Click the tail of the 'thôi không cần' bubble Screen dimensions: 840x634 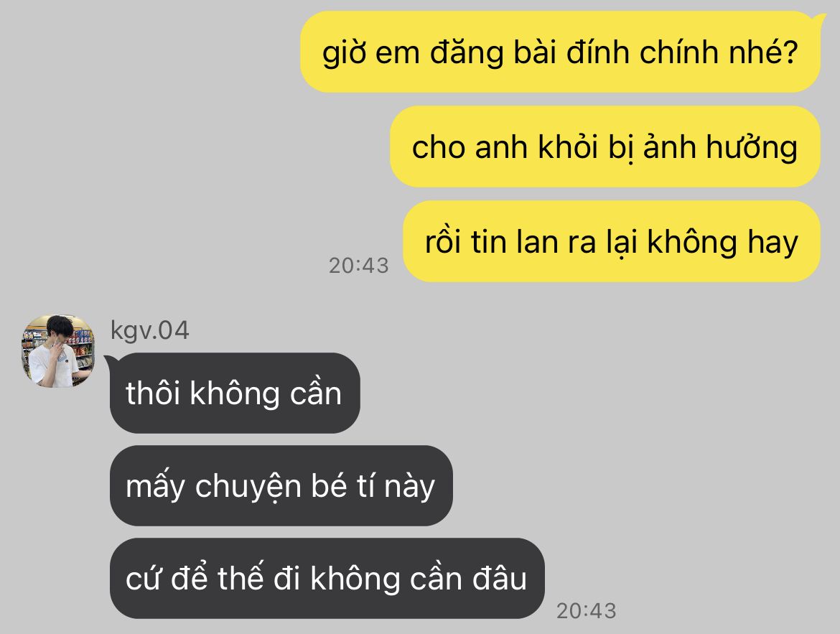click(x=111, y=361)
